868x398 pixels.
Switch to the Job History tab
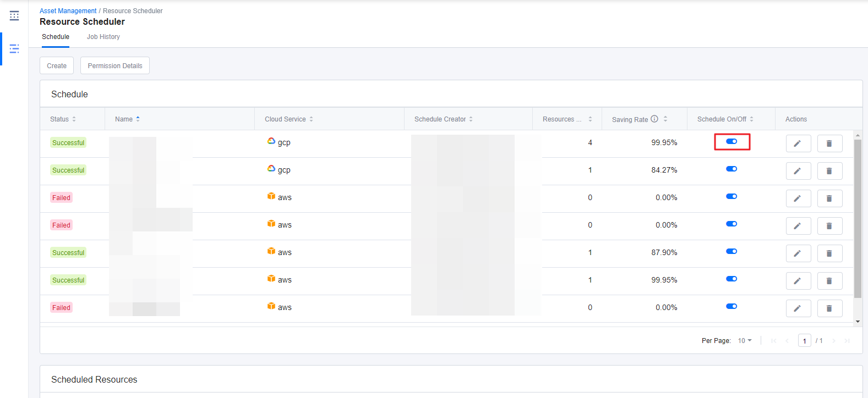(103, 37)
